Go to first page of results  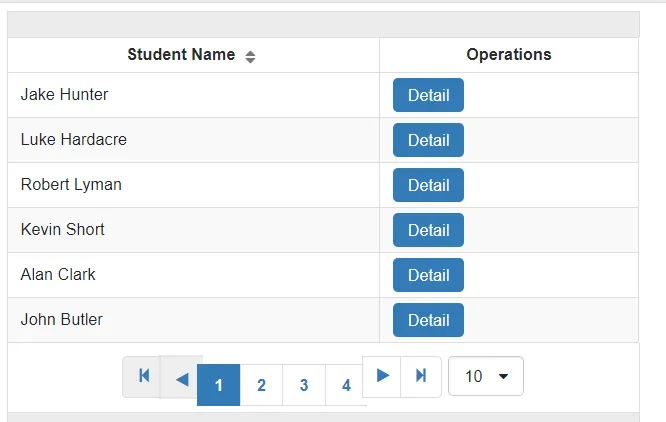coord(143,376)
